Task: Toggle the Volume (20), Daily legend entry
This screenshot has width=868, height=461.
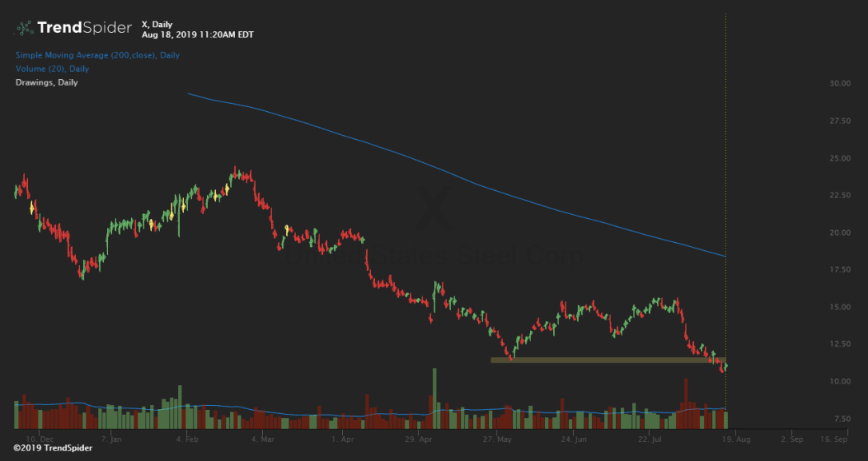Action: click(x=52, y=69)
